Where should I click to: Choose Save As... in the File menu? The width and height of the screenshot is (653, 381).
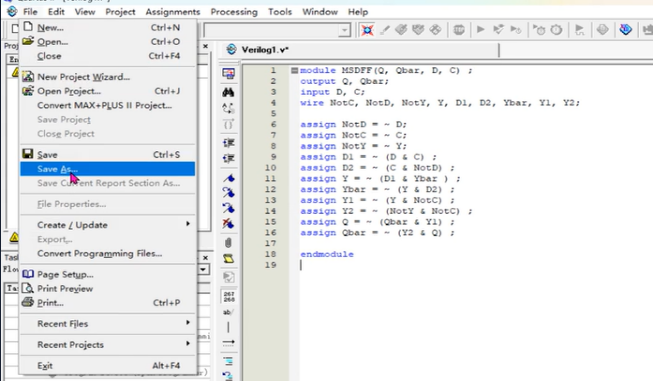point(108,169)
